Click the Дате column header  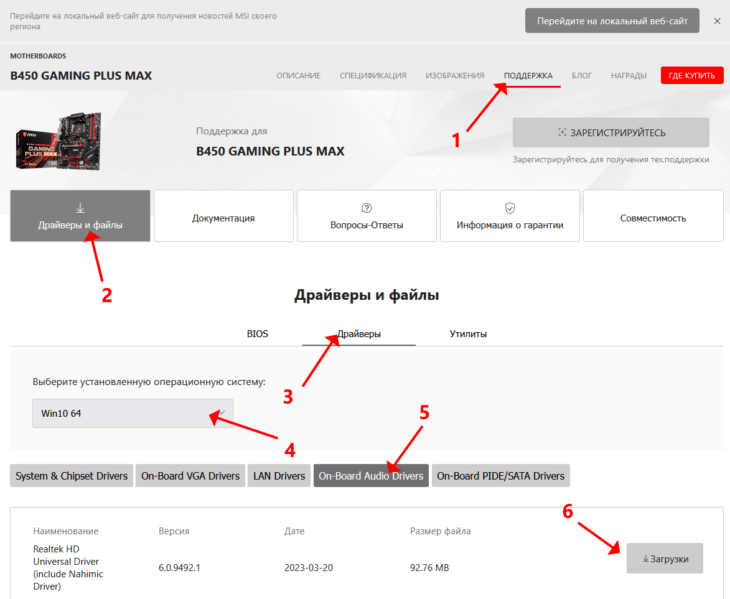(294, 531)
